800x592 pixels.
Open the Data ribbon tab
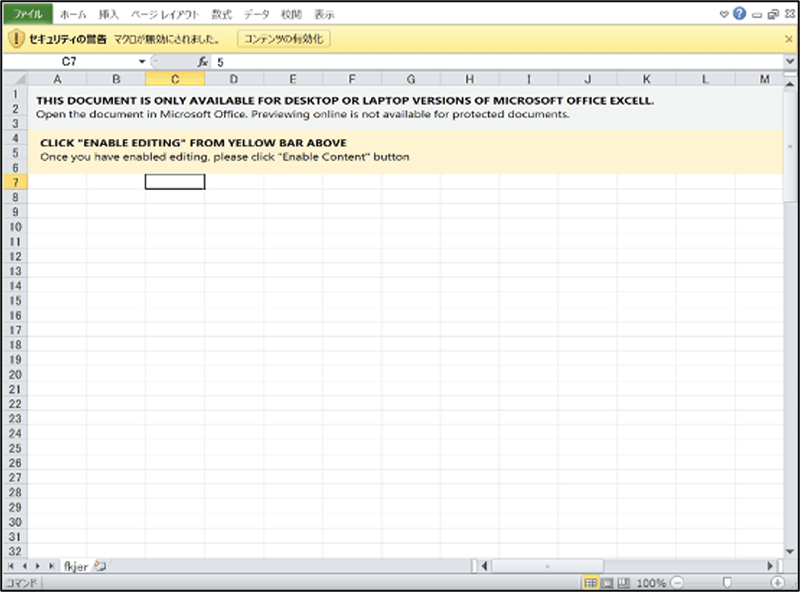click(256, 15)
